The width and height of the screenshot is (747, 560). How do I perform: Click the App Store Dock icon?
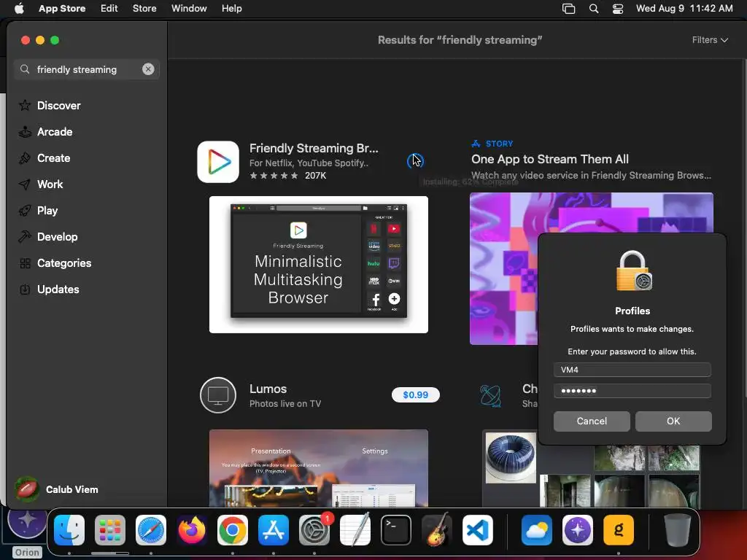pos(274,530)
